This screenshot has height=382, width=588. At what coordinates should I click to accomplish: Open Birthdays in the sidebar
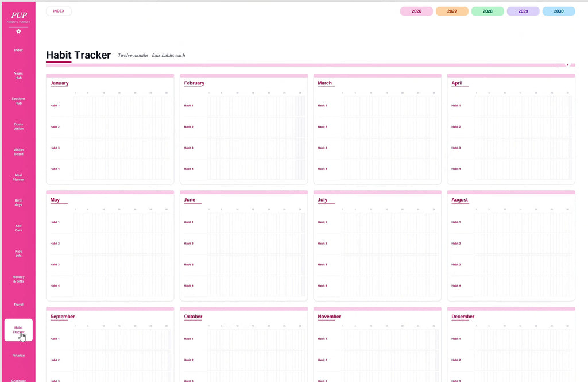point(18,203)
